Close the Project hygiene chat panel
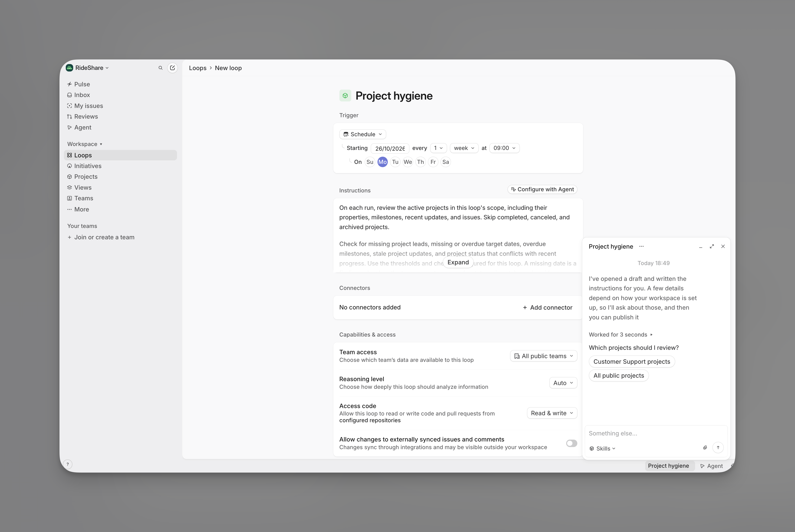Viewport: 795px width, 532px height. click(723, 246)
